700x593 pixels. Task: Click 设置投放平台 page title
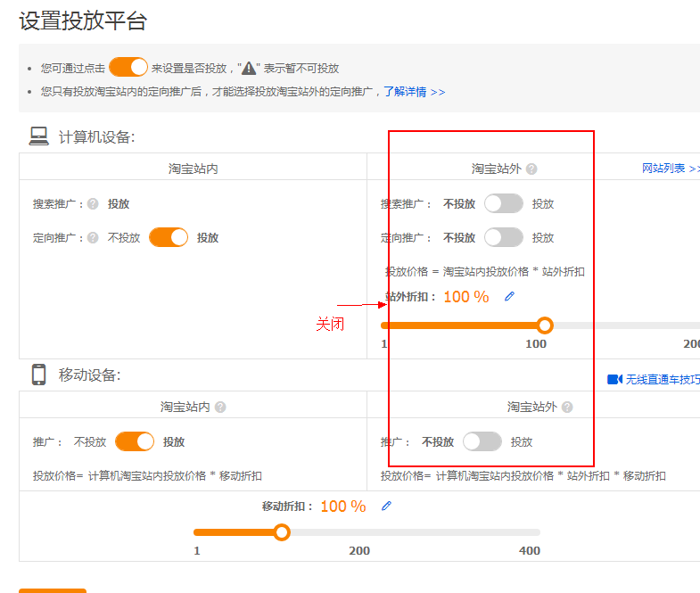point(83,21)
